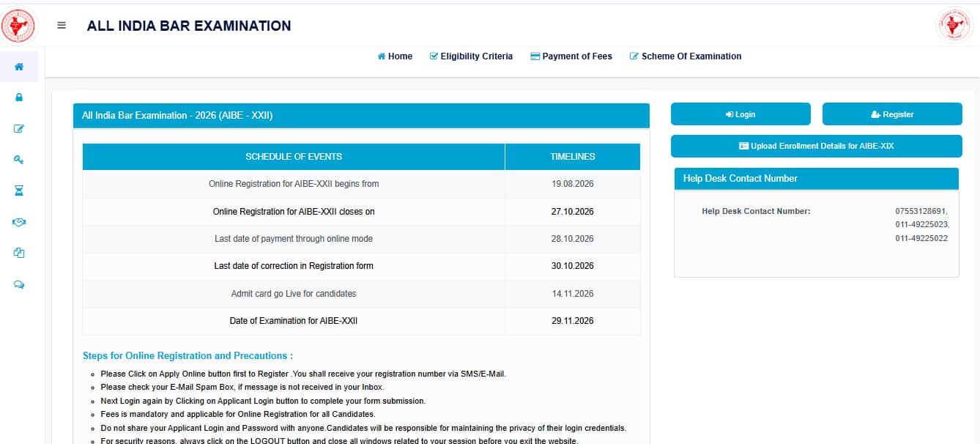Click the hamburger menu icon

[62, 26]
